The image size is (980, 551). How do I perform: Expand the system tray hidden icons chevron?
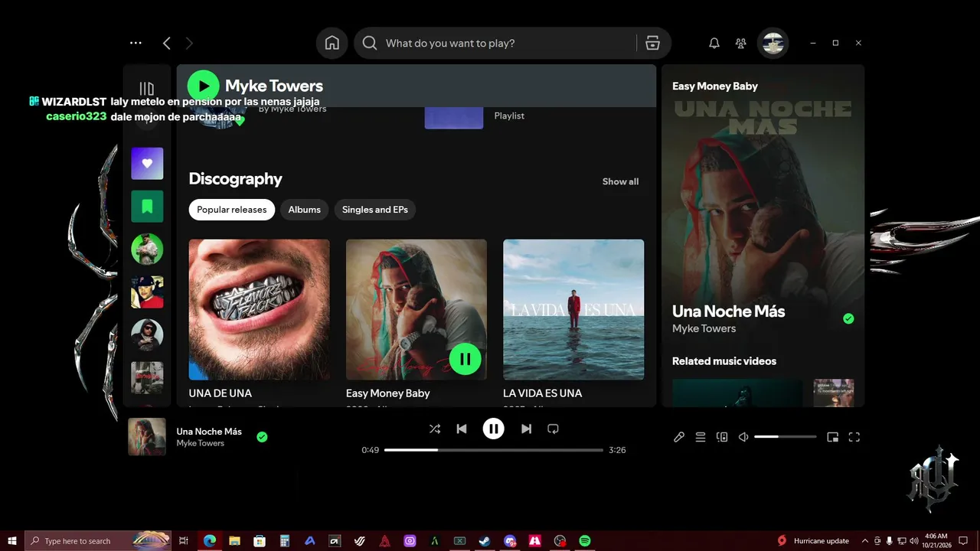[865, 541]
